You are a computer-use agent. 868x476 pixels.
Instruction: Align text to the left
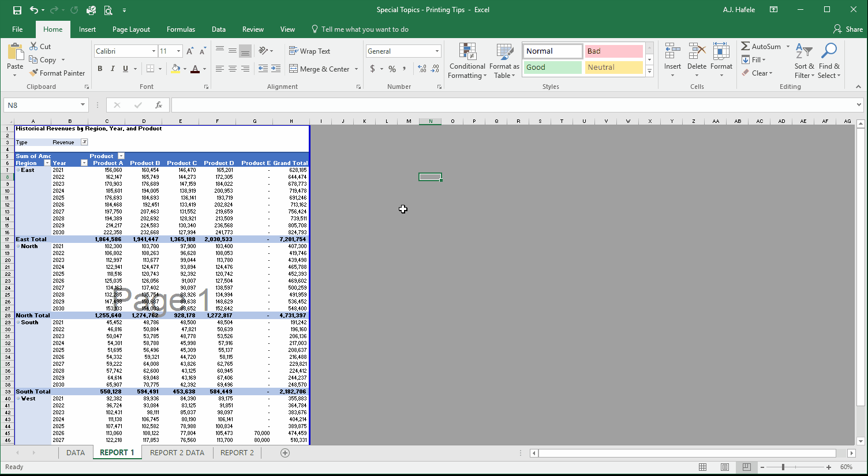pyautogui.click(x=220, y=69)
